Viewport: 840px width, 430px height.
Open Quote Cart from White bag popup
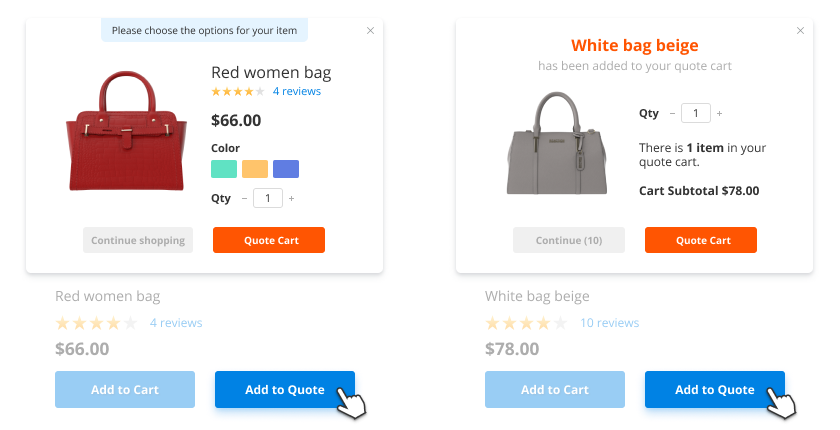pos(700,240)
